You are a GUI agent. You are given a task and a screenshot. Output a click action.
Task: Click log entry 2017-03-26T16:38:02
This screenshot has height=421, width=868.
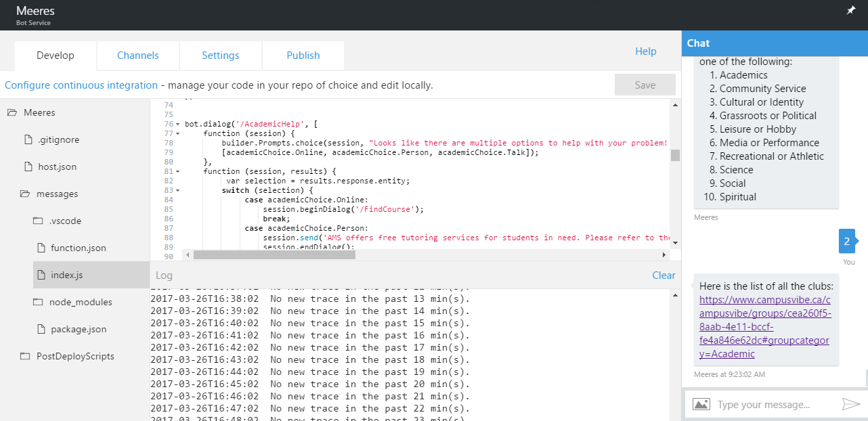pos(309,298)
